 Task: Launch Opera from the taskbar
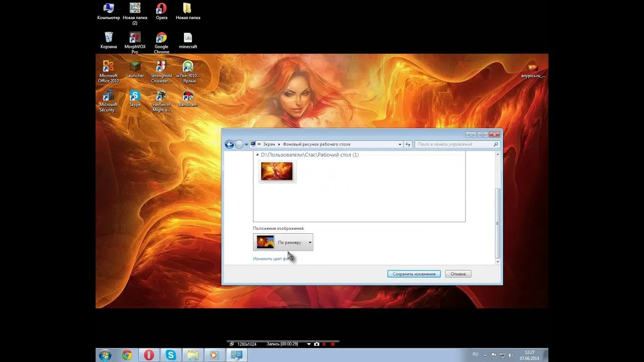[149, 355]
